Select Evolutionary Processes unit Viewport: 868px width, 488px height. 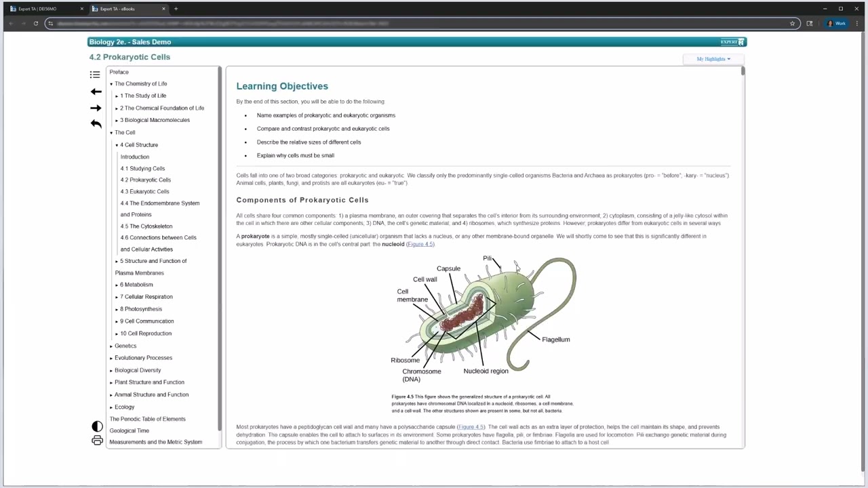143,358
